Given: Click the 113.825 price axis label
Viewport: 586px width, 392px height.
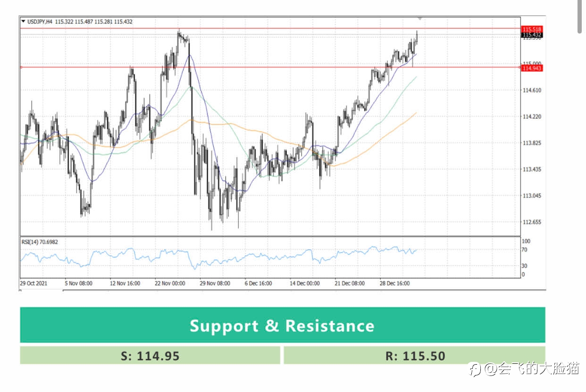Looking at the screenshot, I should [x=532, y=143].
